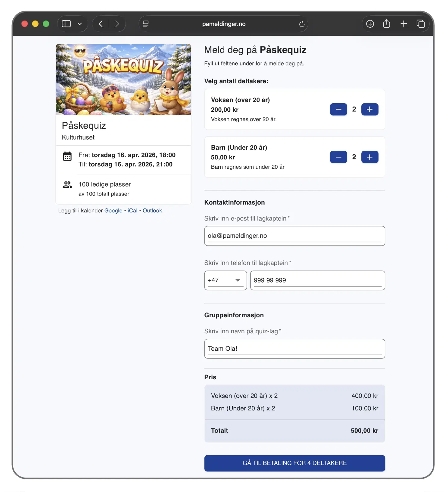The width and height of the screenshot is (448, 492).
Task: Reload the pameldinger.no page
Action: pos(301,24)
